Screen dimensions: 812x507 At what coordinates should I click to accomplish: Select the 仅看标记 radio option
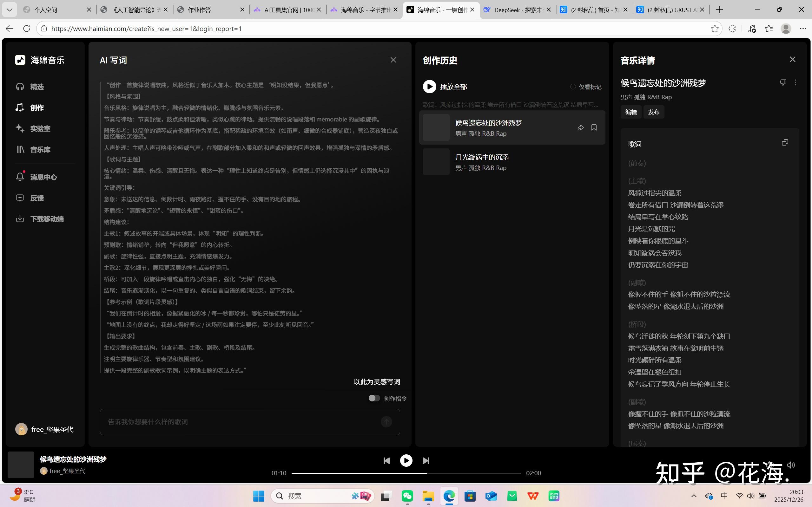click(573, 87)
